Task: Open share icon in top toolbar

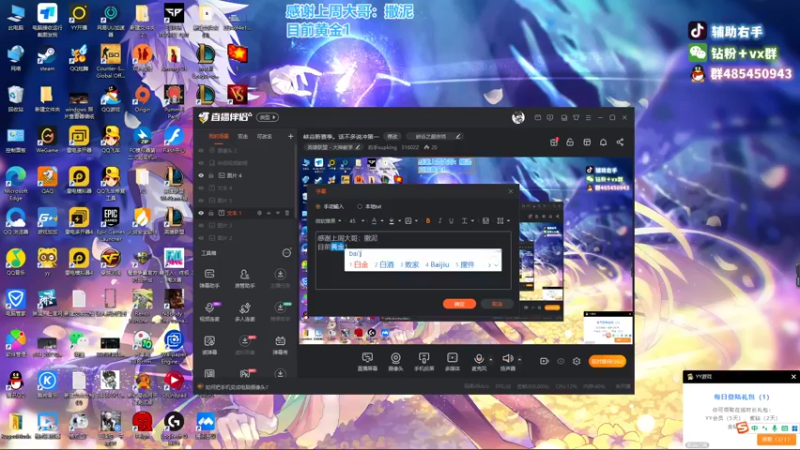Action: [620, 142]
